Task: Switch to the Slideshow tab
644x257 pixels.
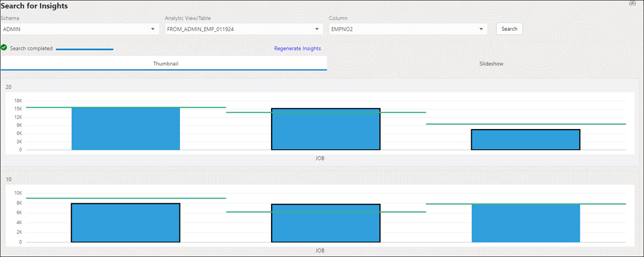Action: [x=491, y=64]
